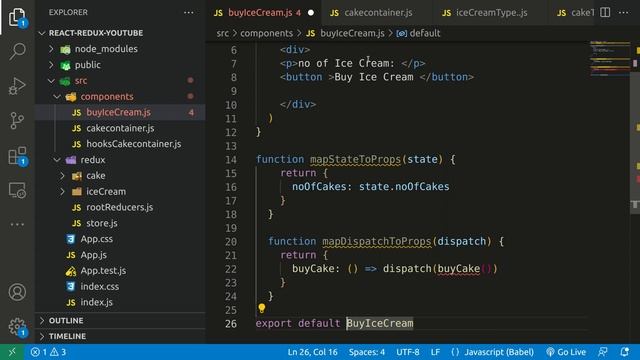Open the Accounts menu icon

pos(17,292)
